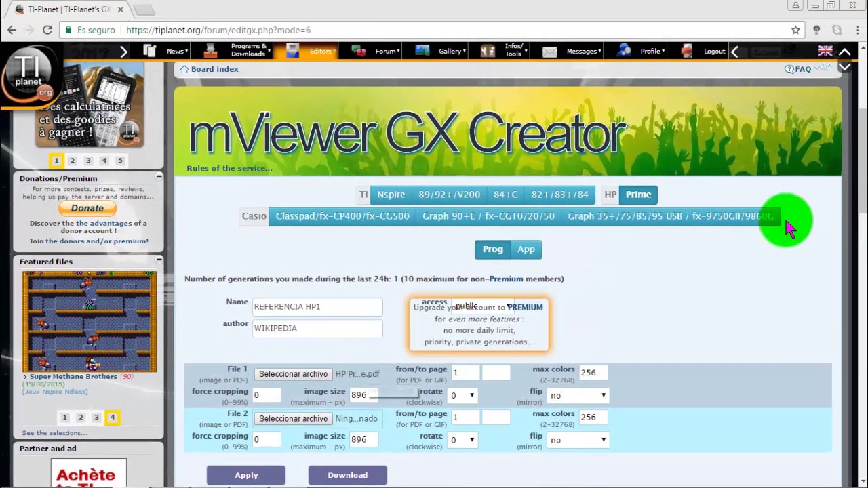Edit File 1 from page field
This screenshot has height=488, width=868.
(466, 373)
